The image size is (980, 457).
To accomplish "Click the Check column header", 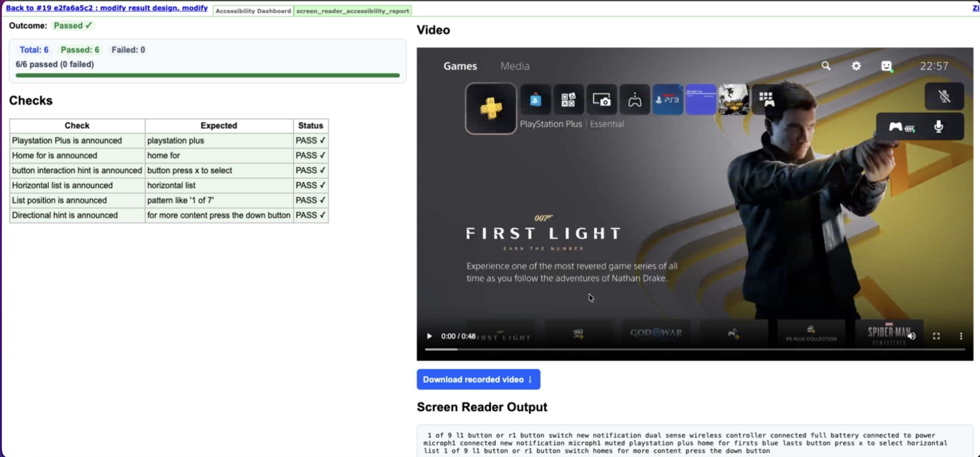I will pyautogui.click(x=77, y=125).
